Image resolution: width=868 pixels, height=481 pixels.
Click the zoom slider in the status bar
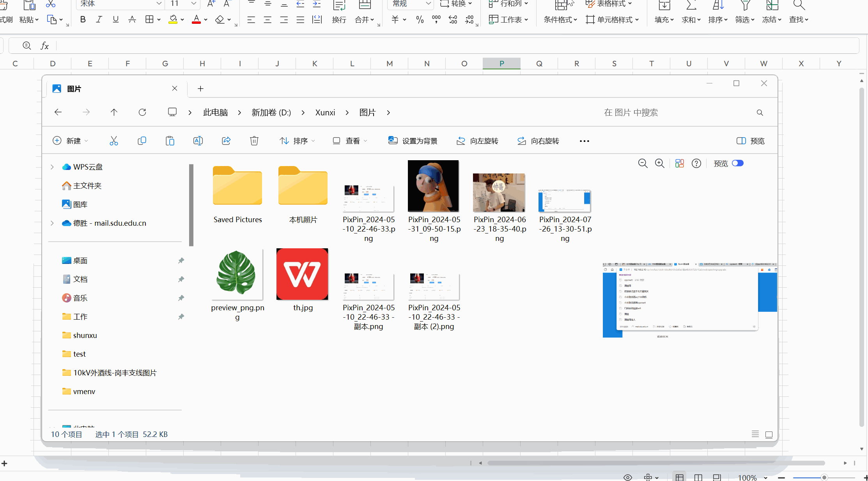[x=824, y=477]
